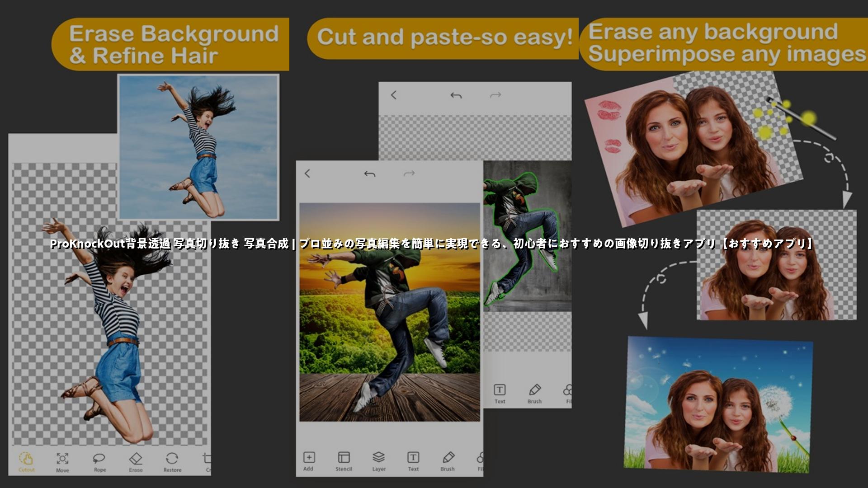This screenshot has height=488, width=868.
Task: Choose the Rope lasso tool
Action: 99,463
